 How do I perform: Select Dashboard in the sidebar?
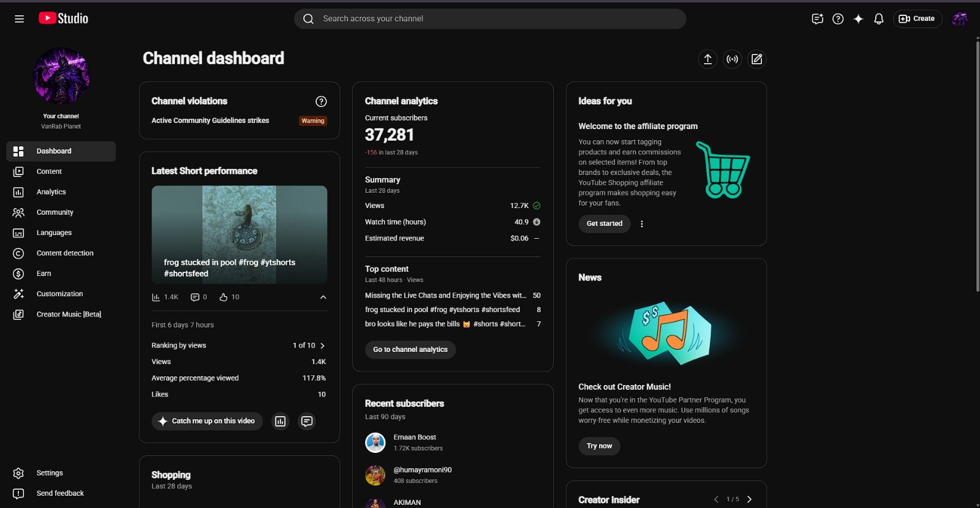[x=61, y=151]
